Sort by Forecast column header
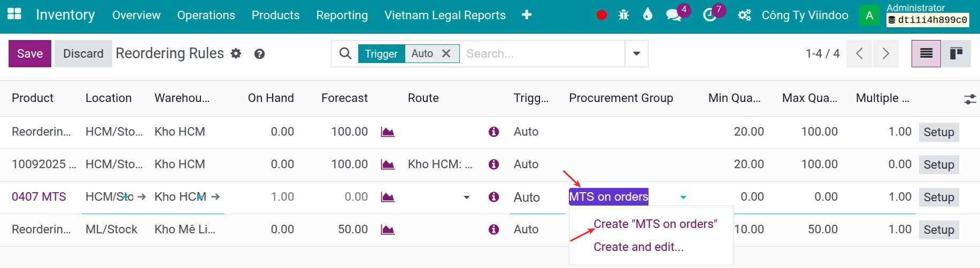Screen dimensions: 980x268 click(344, 98)
